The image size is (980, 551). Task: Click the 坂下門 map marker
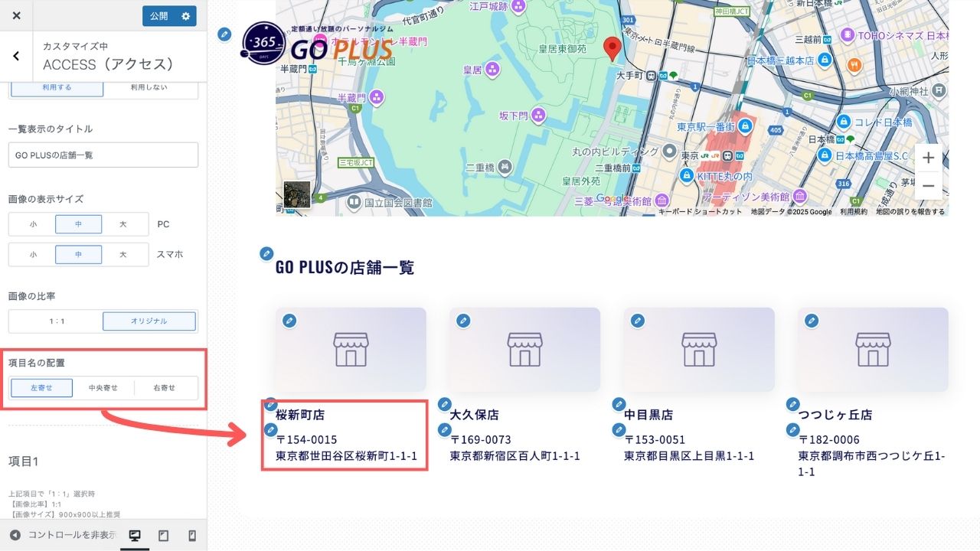(x=539, y=116)
